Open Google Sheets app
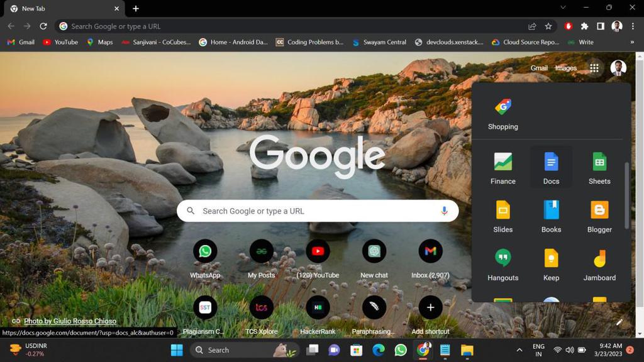The width and height of the screenshot is (644, 362). tap(599, 168)
